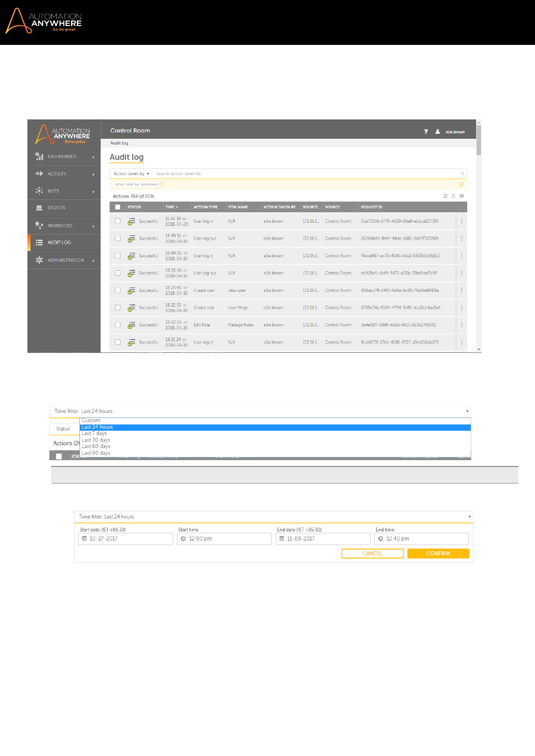This screenshot has height=756, width=535.
Task: Clear all filters with orange X
Action: coord(461,184)
